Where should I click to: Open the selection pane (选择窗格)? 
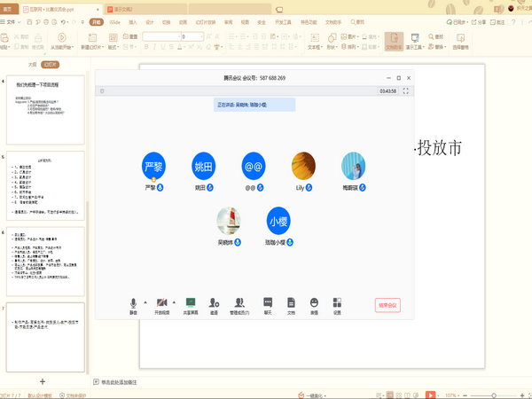pyautogui.click(x=460, y=42)
